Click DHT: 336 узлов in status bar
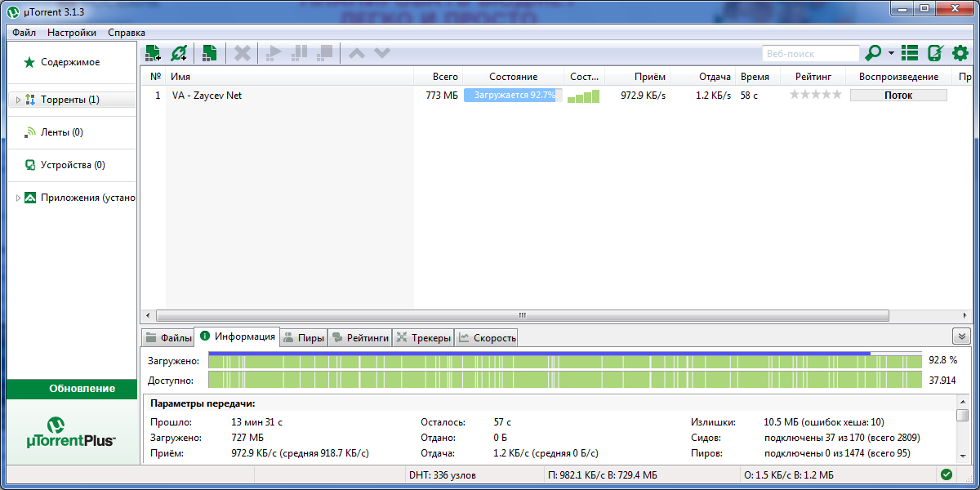 tap(443, 474)
